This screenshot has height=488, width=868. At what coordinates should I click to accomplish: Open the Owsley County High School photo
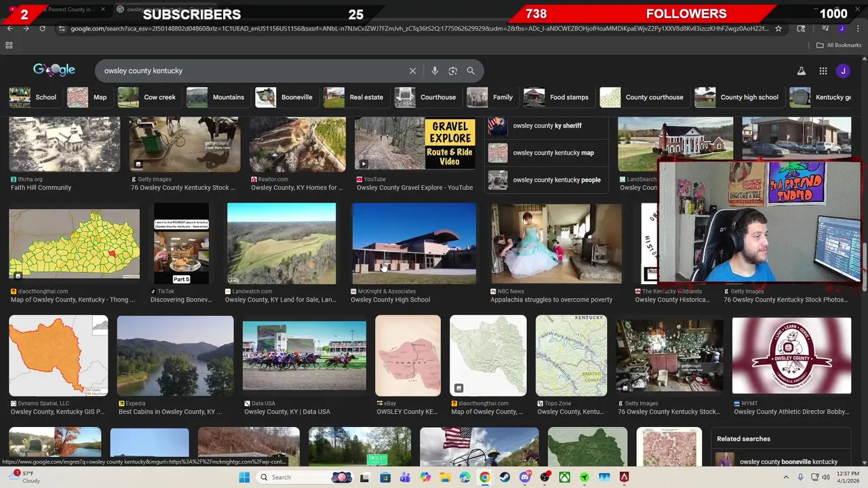click(x=414, y=243)
